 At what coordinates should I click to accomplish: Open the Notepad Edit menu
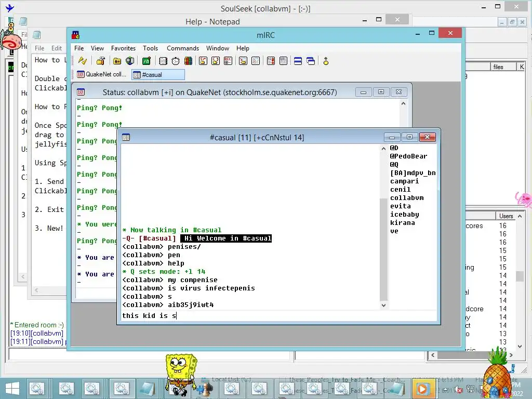point(57,48)
